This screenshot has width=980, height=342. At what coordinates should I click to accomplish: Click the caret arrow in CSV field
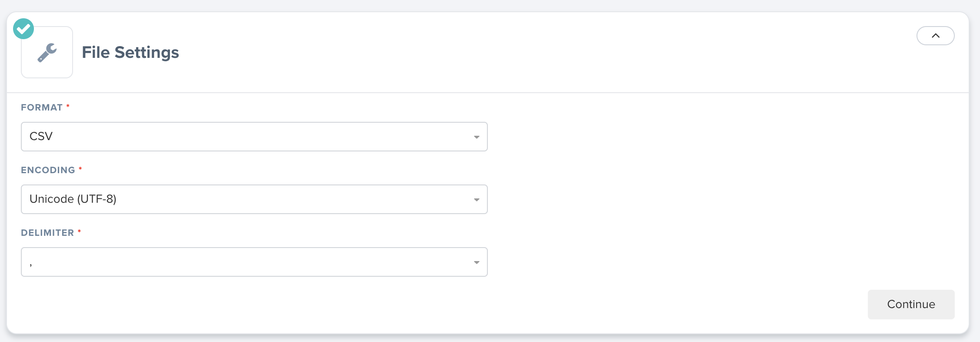click(477, 137)
